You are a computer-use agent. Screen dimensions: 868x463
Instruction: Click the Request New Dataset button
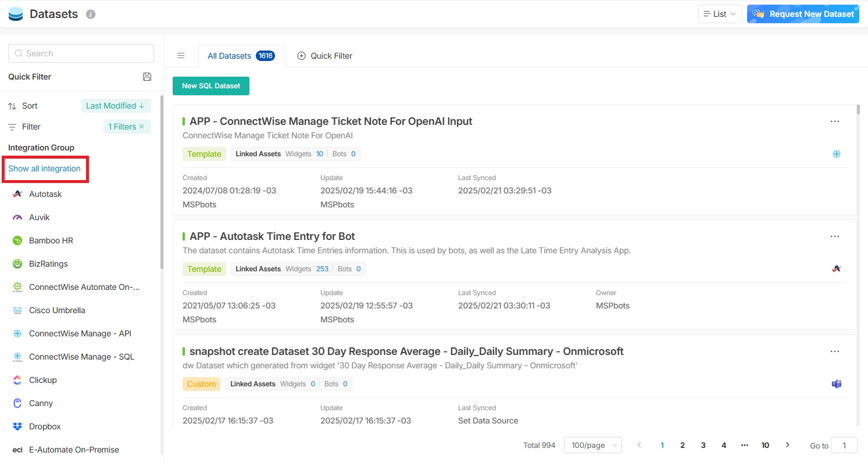(803, 14)
